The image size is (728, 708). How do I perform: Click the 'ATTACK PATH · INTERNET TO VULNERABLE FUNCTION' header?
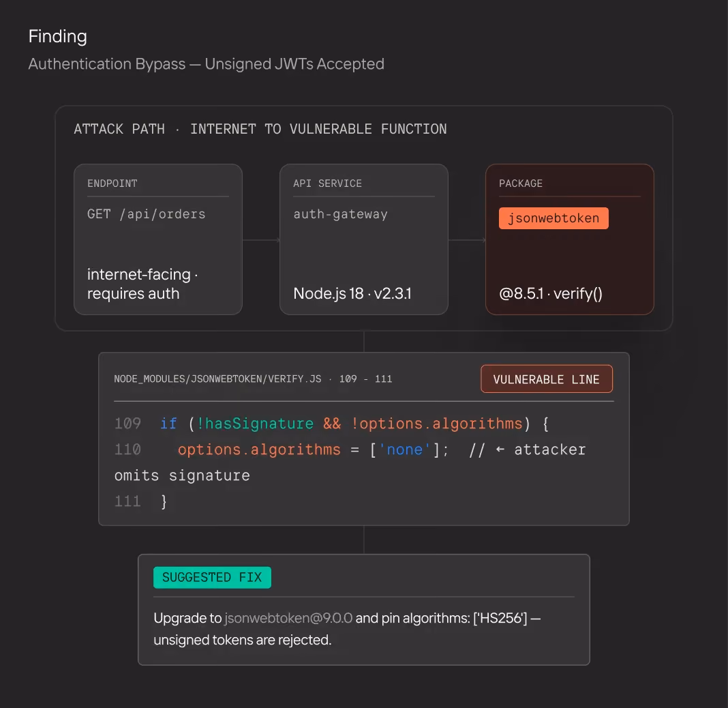tap(260, 129)
